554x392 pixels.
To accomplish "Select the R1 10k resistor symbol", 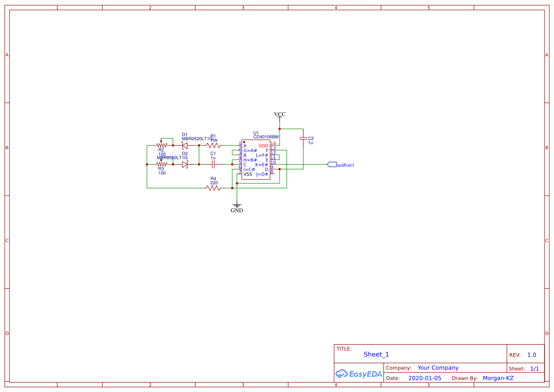I will pyautogui.click(x=213, y=145).
